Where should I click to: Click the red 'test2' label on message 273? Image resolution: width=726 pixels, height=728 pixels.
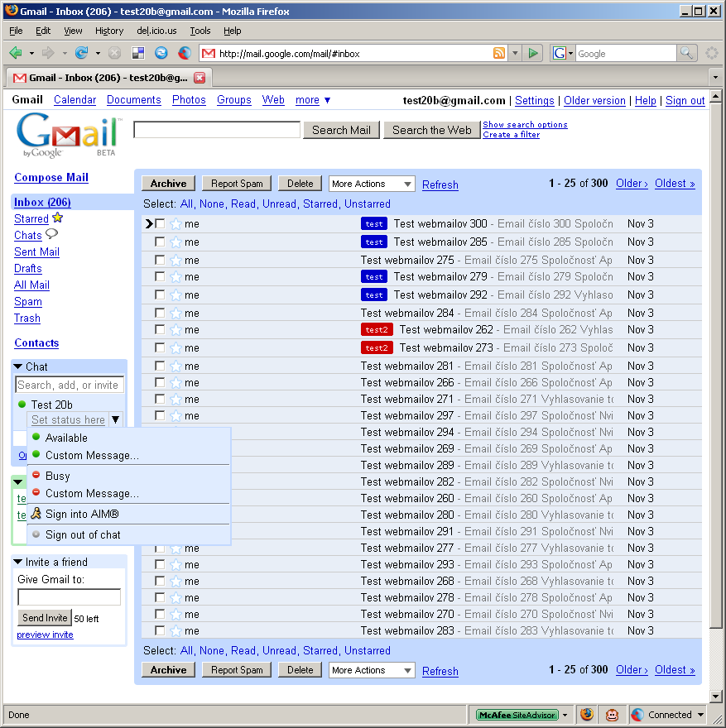(x=377, y=347)
